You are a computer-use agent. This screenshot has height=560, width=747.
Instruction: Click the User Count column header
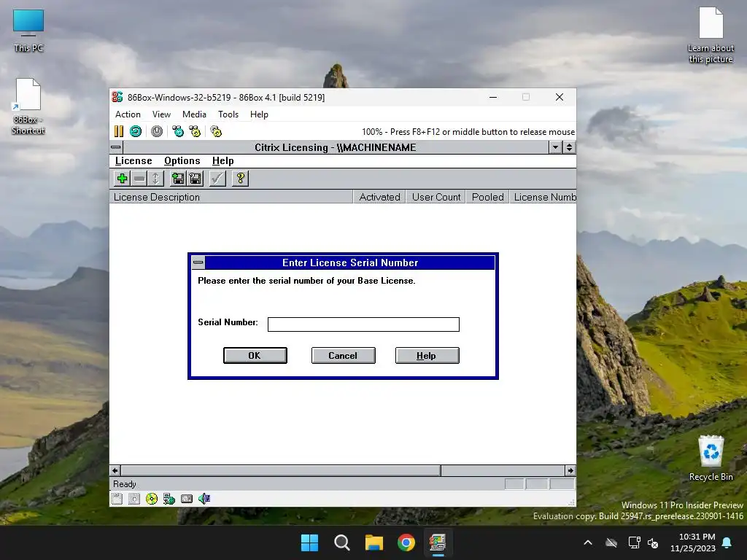[x=436, y=197]
